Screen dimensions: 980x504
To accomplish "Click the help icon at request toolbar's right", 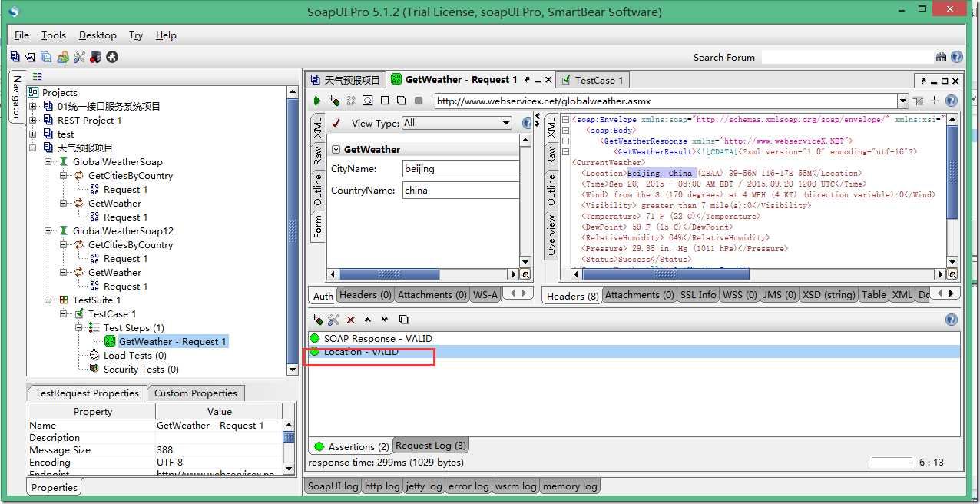I will tap(952, 101).
